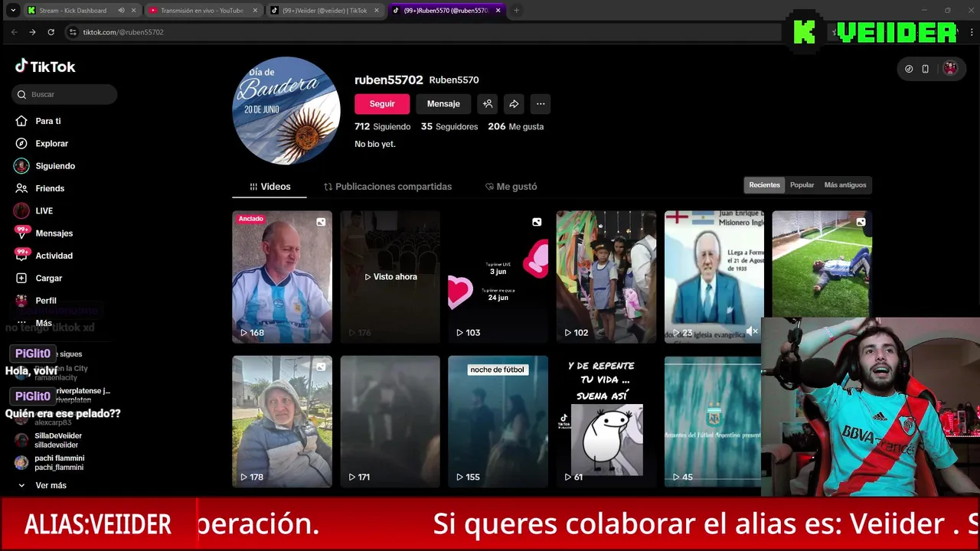Viewport: 980px width, 551px height.
Task: Open SillaDeVeiider in the following list
Action: tap(49, 440)
